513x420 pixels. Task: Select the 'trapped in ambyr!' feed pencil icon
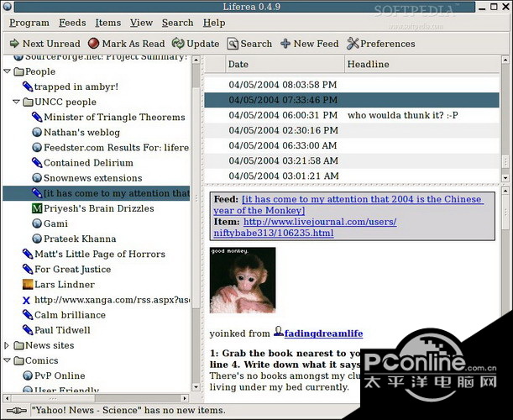point(28,87)
